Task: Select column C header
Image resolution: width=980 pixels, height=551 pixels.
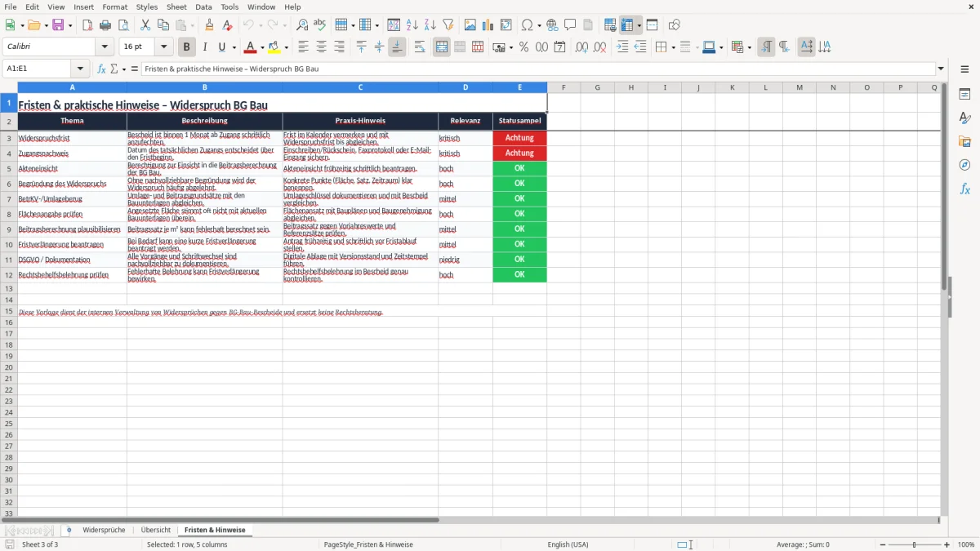Action: pos(360,87)
